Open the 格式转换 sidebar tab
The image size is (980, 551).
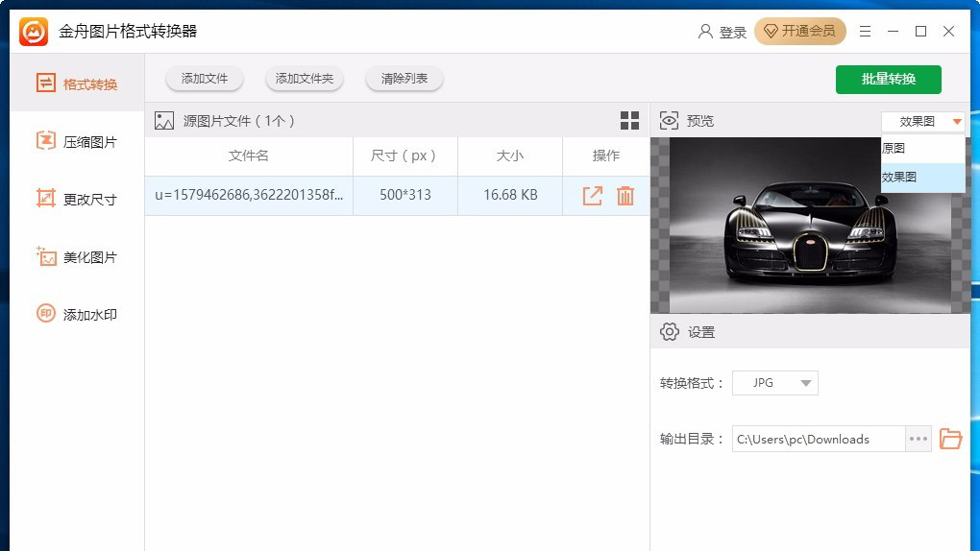point(77,84)
